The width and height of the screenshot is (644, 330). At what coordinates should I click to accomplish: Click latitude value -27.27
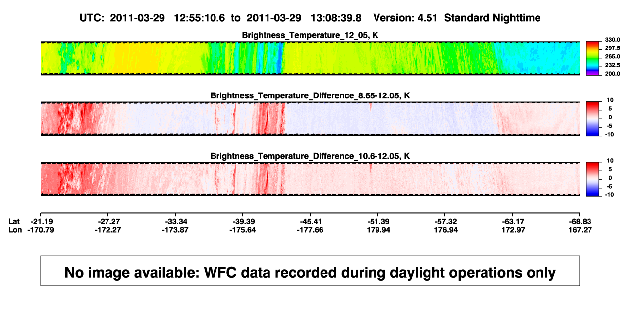click(108, 221)
